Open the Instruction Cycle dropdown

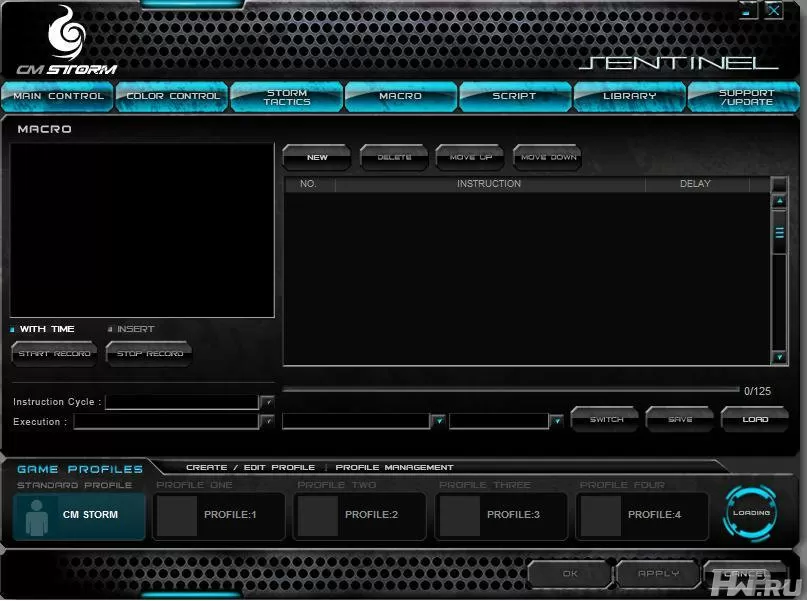pos(267,402)
